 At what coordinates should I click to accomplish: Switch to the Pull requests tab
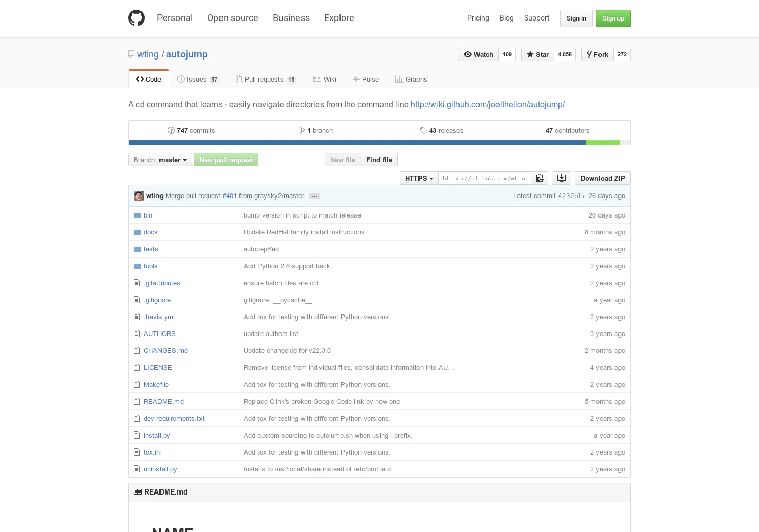click(x=266, y=79)
